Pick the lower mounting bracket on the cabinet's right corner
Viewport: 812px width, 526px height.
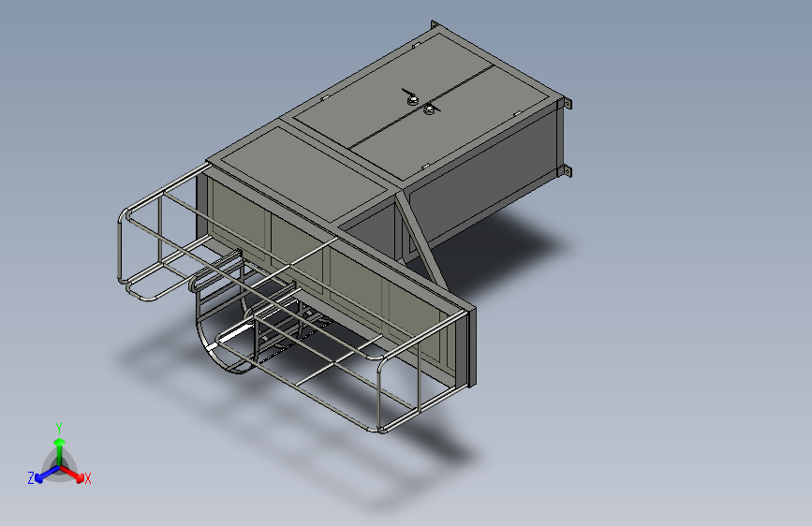pyautogui.click(x=567, y=170)
